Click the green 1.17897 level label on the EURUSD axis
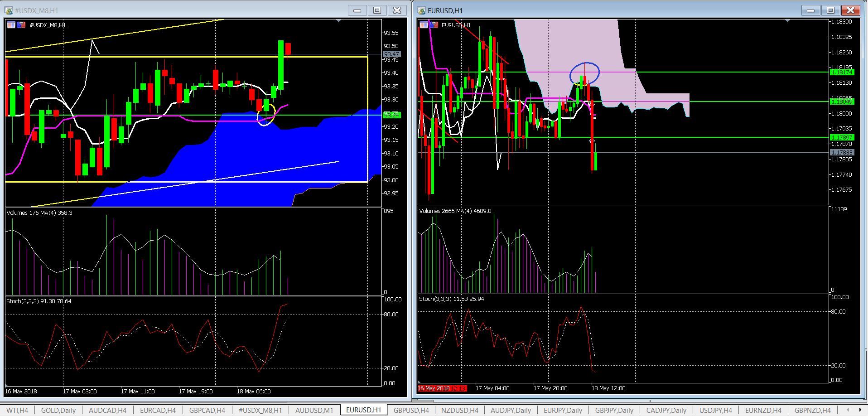 point(842,137)
